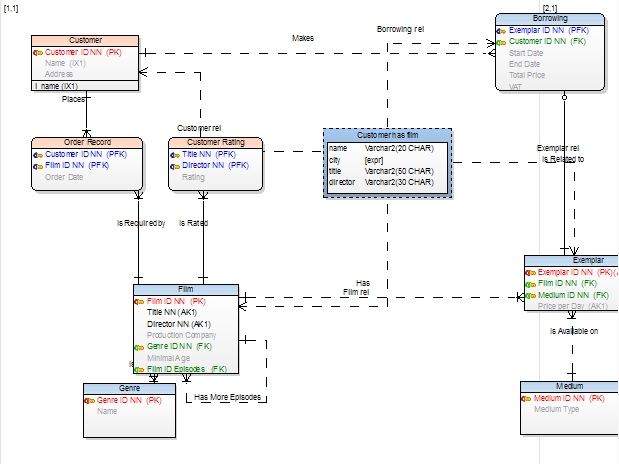Viewport: 619px width, 464px height.
Task: Select the Total Price attribute in Borrowing
Action: point(527,75)
